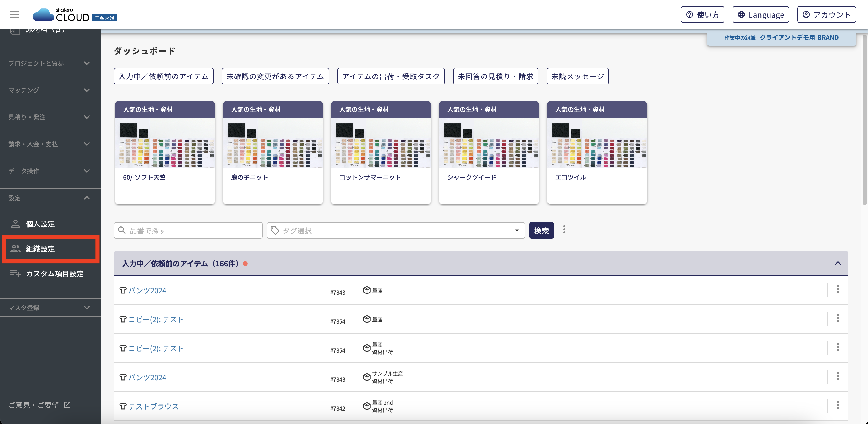Click the 検索 button

(x=541, y=230)
